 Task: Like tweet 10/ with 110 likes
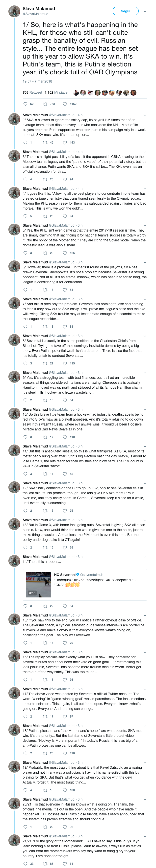click(x=65, y=437)
